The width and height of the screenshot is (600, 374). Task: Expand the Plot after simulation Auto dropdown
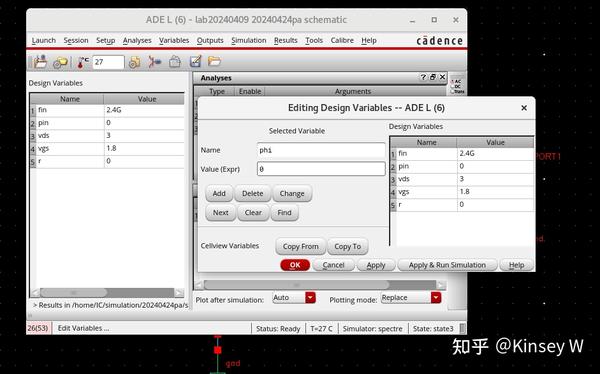click(x=310, y=297)
